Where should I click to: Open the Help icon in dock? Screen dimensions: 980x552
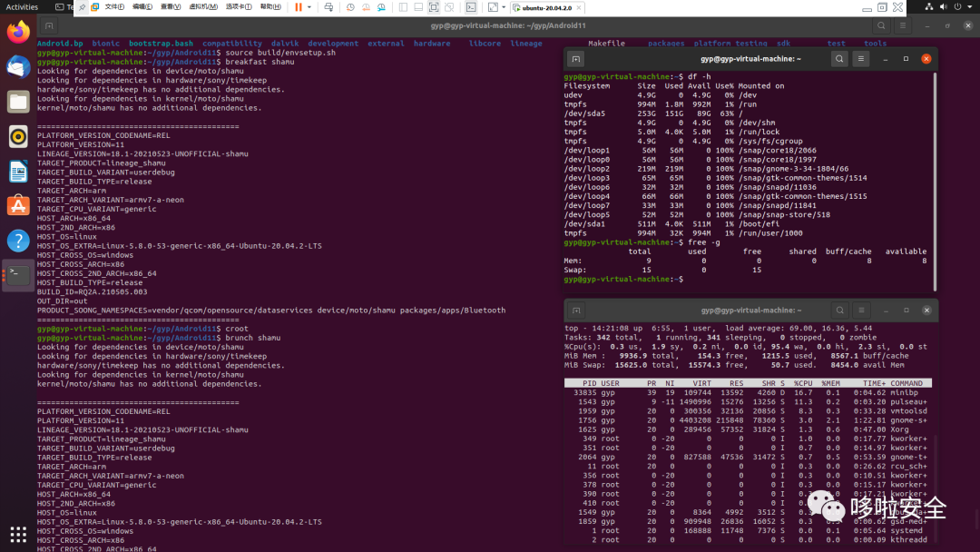(x=18, y=241)
